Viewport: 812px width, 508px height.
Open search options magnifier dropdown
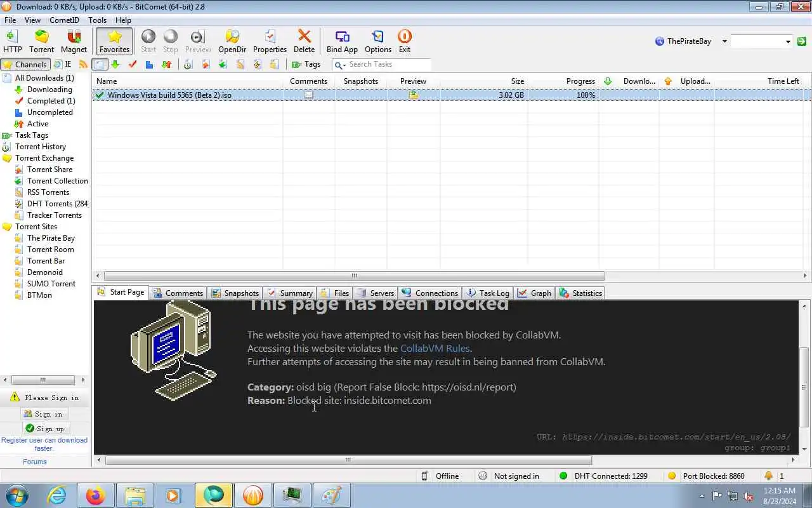click(339, 65)
